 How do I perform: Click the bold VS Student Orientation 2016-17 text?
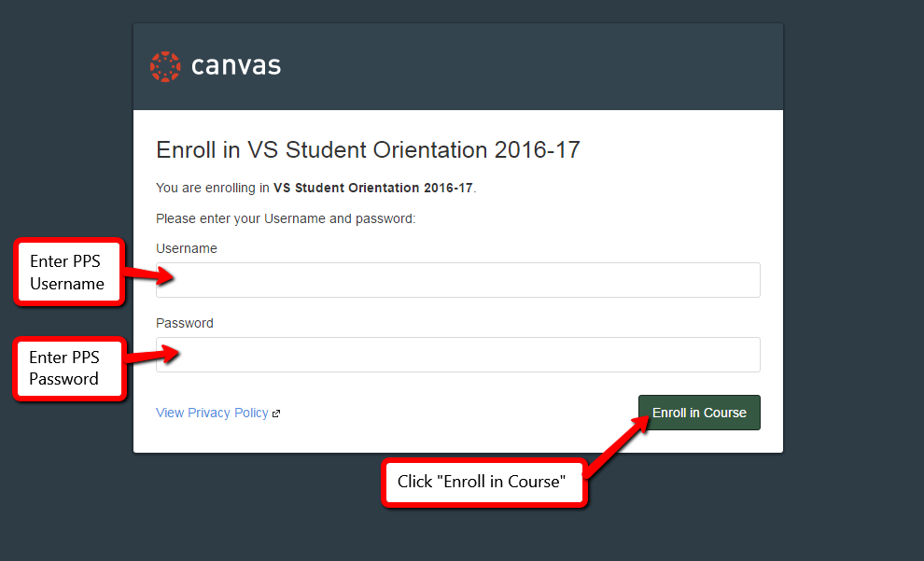373,188
